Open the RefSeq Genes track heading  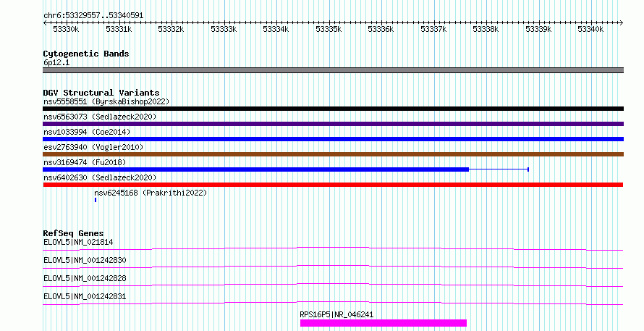[73, 233]
